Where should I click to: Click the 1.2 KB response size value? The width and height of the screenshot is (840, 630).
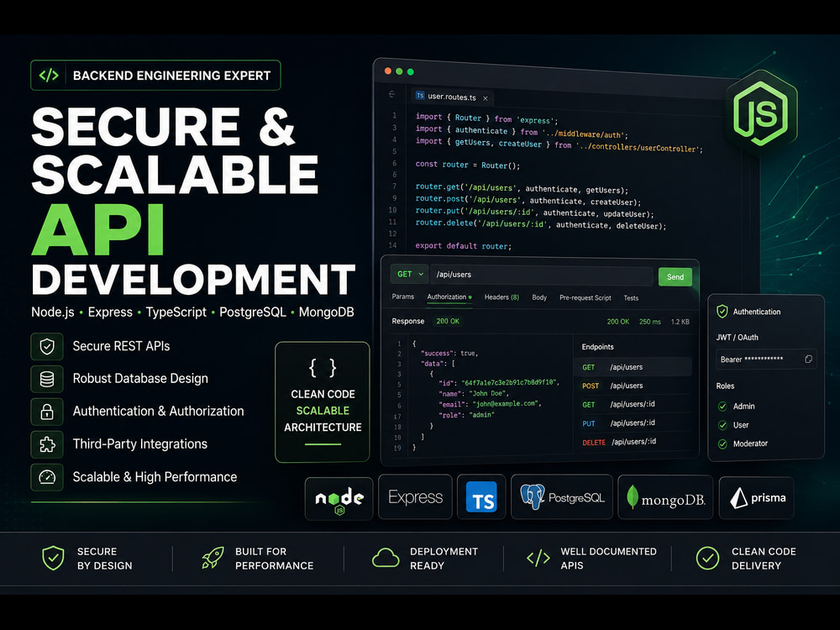(680, 322)
